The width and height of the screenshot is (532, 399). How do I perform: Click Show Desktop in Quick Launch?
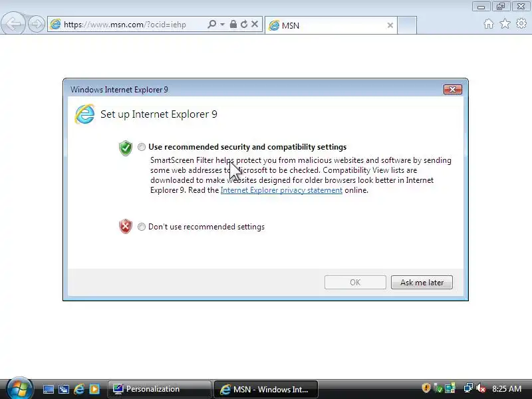tap(48, 389)
